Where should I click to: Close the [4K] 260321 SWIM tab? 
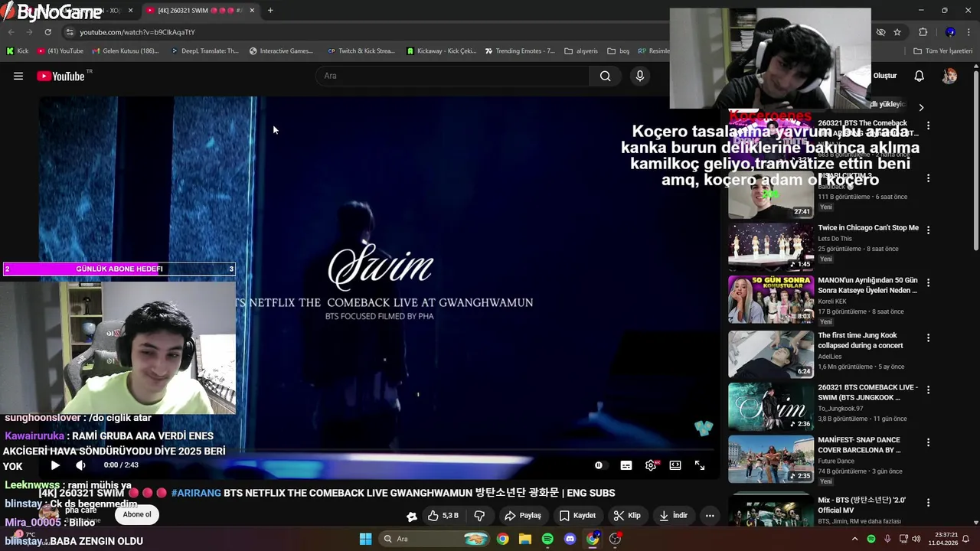click(252, 11)
